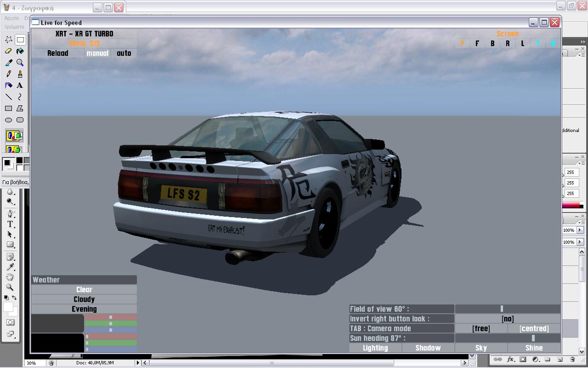The height and width of the screenshot is (368, 588).
Task: Select the rectangular selection tool in Paint
Action: [20, 40]
